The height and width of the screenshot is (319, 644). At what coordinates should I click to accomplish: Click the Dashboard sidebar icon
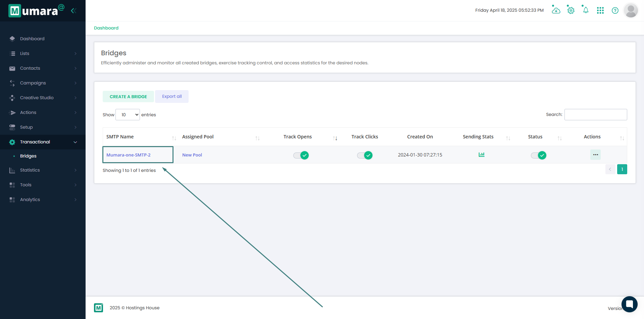pyautogui.click(x=12, y=39)
